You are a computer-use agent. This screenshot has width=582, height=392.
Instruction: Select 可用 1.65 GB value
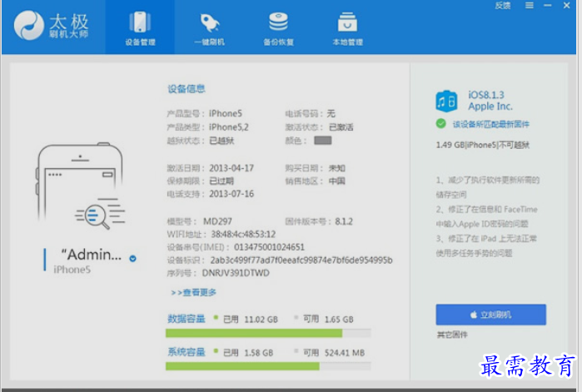click(329, 319)
